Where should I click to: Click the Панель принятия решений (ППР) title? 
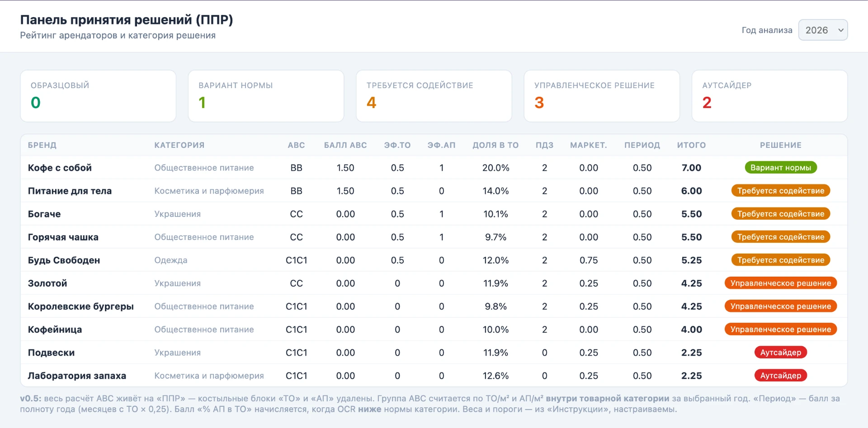tap(127, 20)
